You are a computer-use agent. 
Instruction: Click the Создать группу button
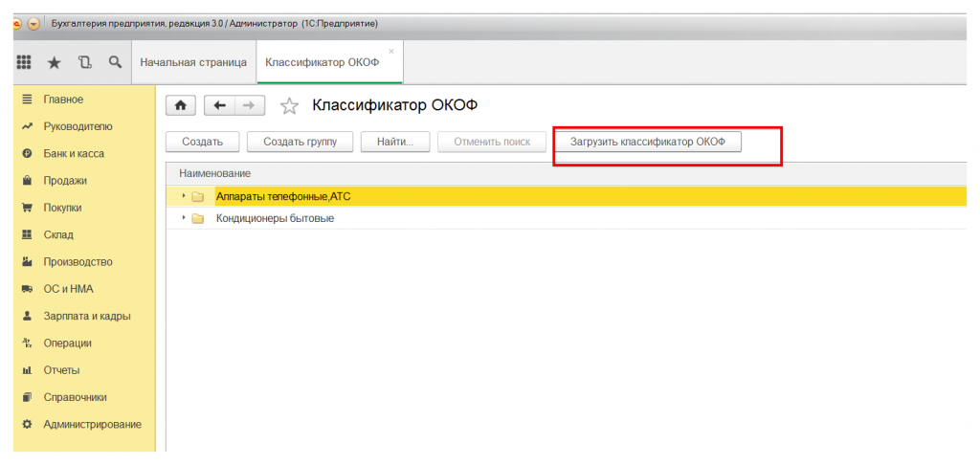(x=300, y=142)
